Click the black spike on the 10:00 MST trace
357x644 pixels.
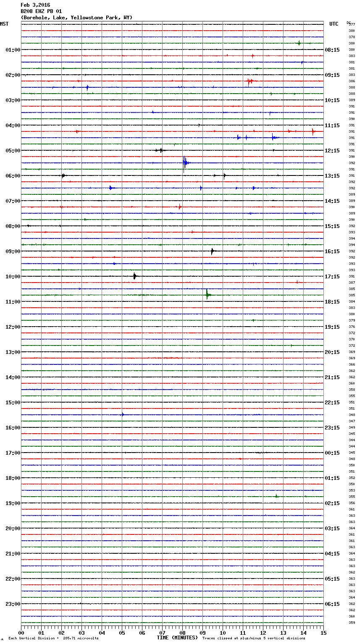pos(134,276)
